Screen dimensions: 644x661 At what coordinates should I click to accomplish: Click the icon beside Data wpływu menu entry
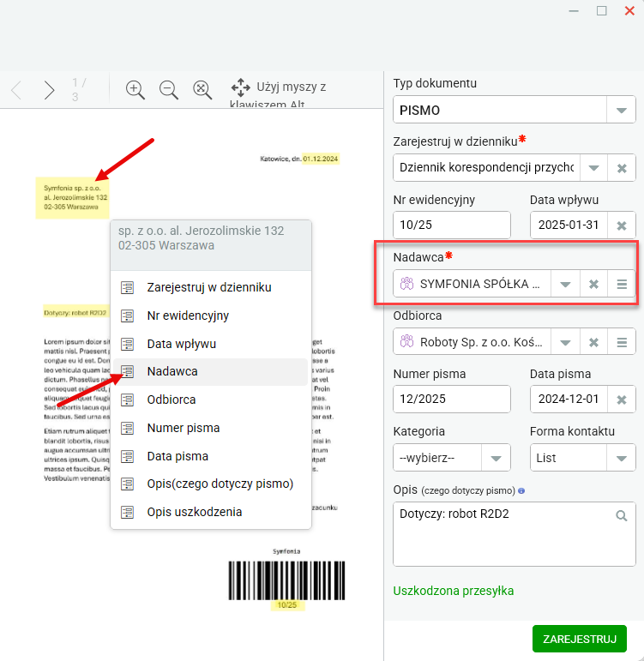point(128,344)
